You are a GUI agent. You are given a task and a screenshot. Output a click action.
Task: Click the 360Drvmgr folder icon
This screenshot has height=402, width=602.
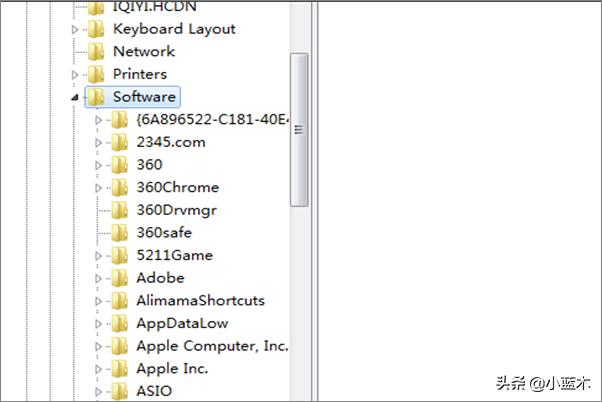(120, 210)
